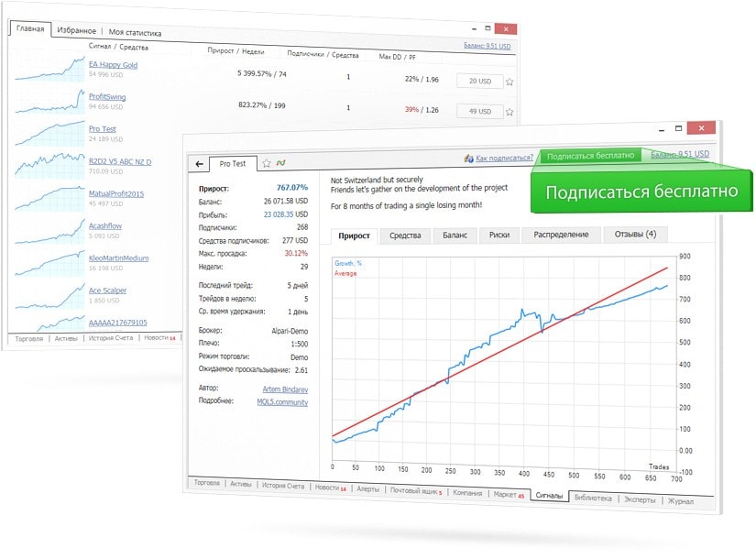Click the back arrow beside Pro Test
The height and width of the screenshot is (559, 756).
click(200, 164)
